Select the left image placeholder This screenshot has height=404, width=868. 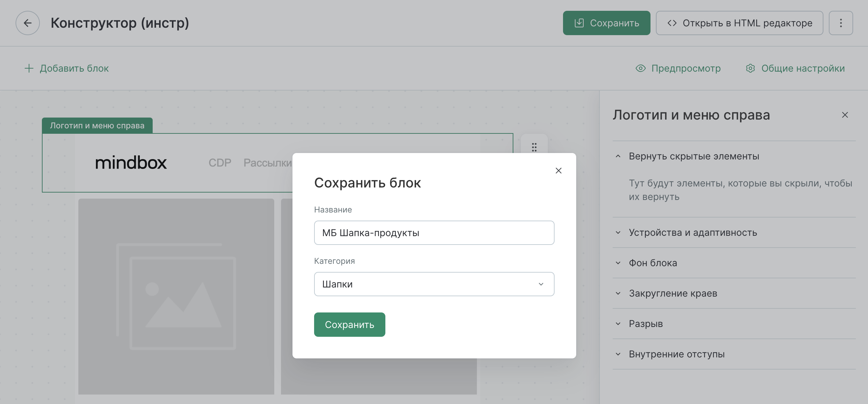click(x=176, y=297)
